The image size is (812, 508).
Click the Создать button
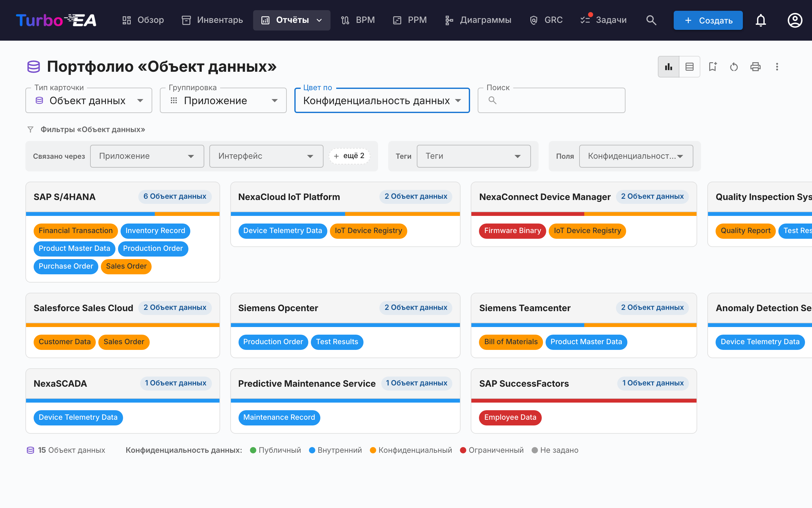coord(708,20)
